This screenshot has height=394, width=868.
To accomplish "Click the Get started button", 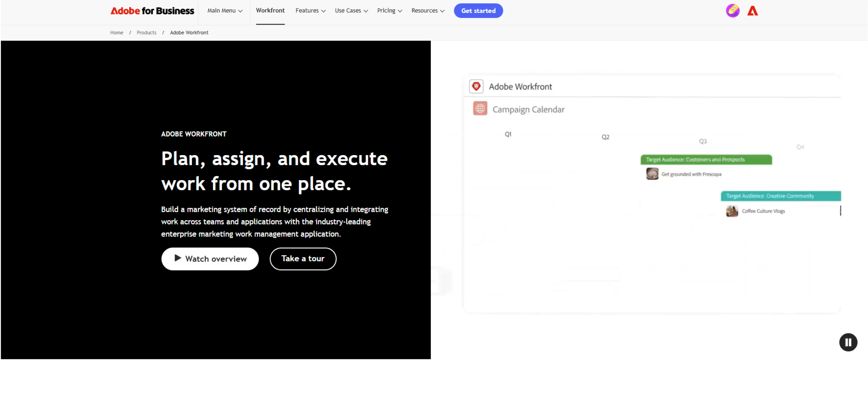I will (x=478, y=10).
